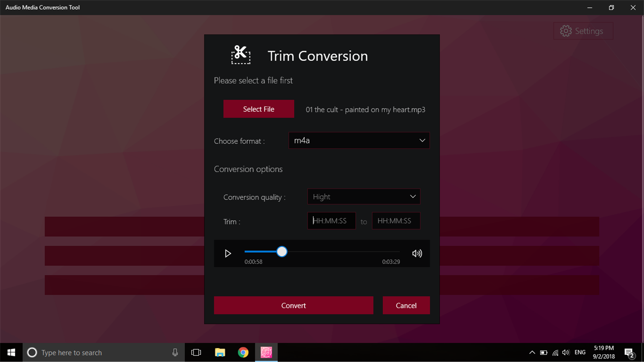Cancel the trim conversion
The height and width of the screenshot is (362, 644).
[406, 305]
